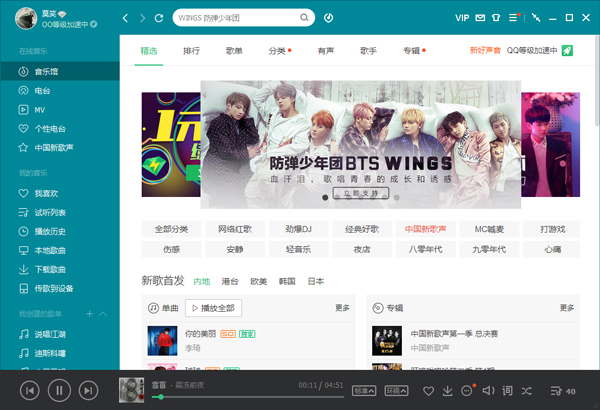Select the 排行 tab
This screenshot has width=600, height=410.
[191, 51]
